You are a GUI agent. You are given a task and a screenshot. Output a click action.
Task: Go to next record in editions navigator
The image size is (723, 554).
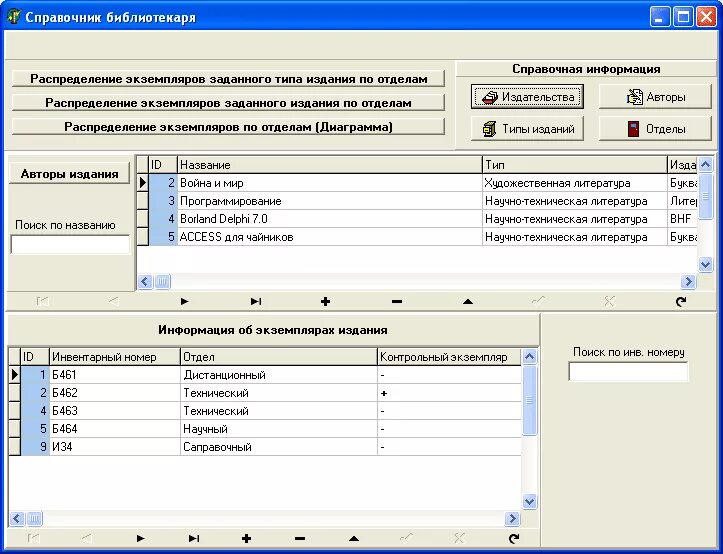tap(184, 302)
